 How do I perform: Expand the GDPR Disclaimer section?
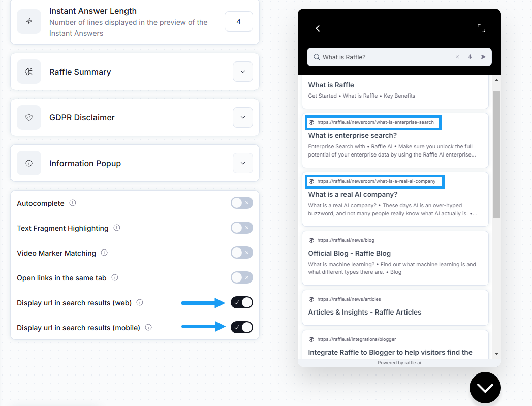coord(242,117)
